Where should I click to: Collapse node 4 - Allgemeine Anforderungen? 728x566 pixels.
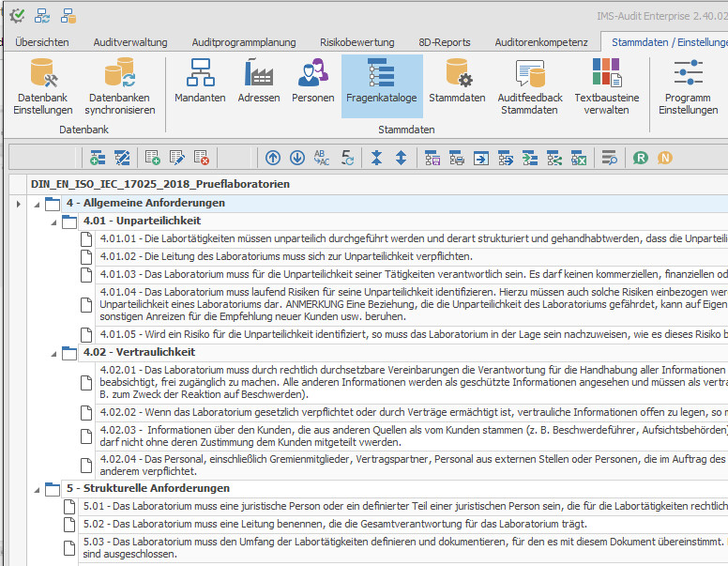tap(37, 204)
